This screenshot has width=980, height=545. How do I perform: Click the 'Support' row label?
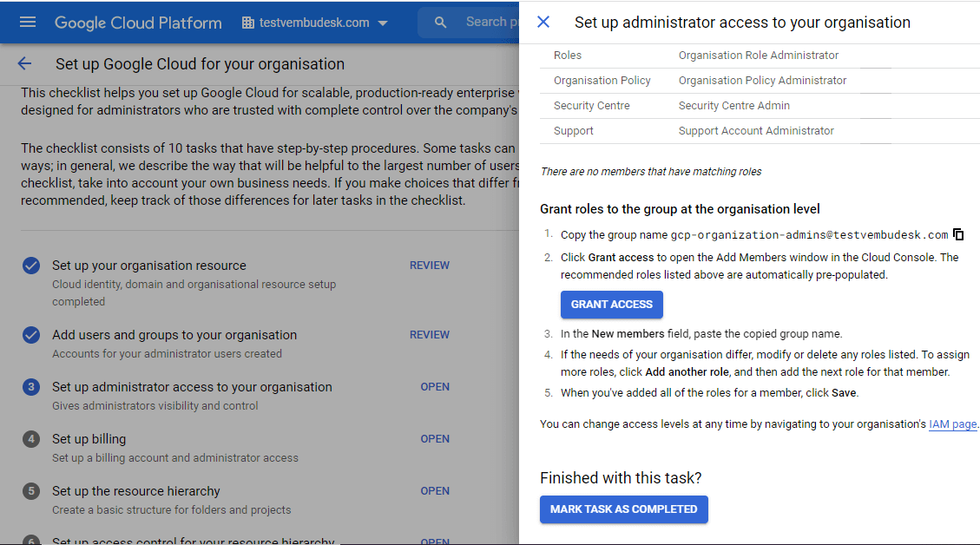(573, 131)
